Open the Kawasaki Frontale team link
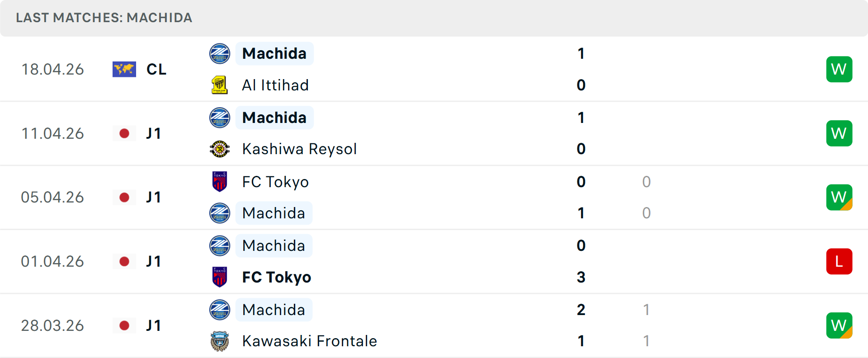 [x=310, y=341]
